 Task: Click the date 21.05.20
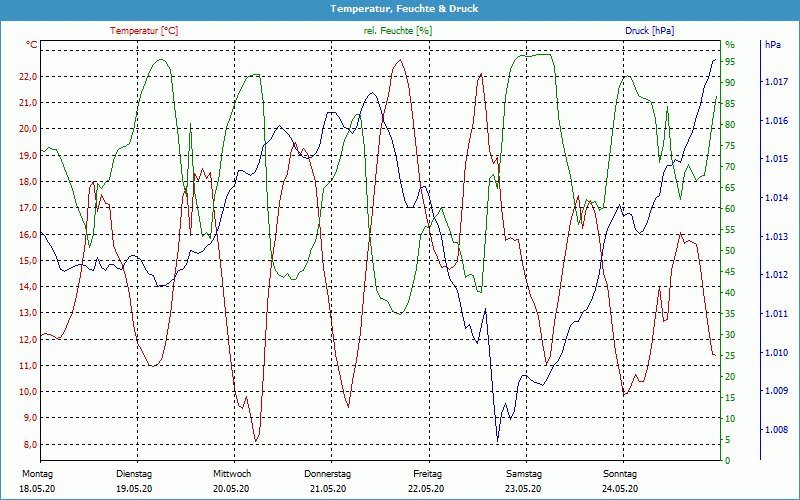coord(328,489)
